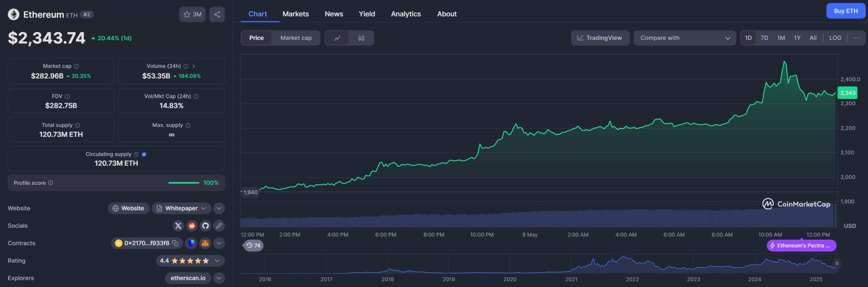Click the blue shield wallet icon
The height and width of the screenshot is (287, 868).
click(191, 243)
